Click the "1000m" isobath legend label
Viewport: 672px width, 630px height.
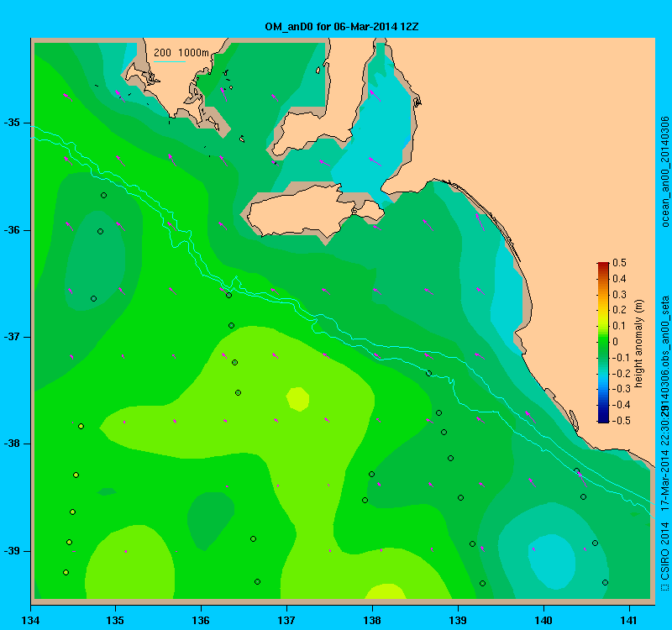pyautogui.click(x=193, y=53)
